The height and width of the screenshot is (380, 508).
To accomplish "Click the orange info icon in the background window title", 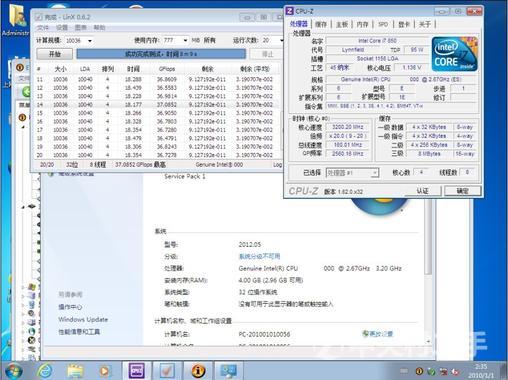I will (20, 67).
